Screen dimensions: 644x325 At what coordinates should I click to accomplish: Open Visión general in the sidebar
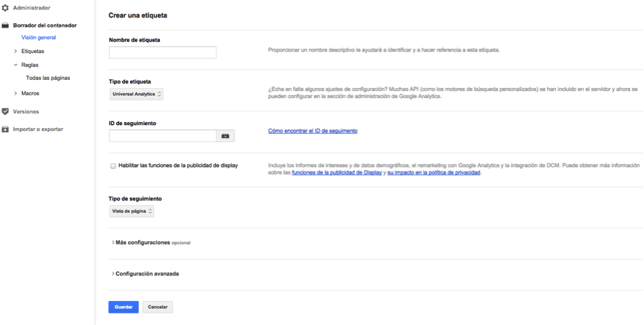(x=39, y=38)
